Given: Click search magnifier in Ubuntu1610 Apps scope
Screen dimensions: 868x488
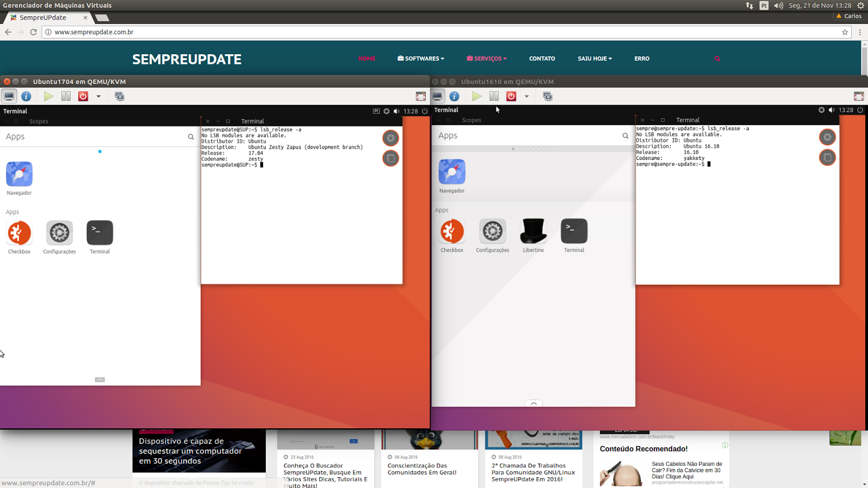Looking at the screenshot, I should click(626, 136).
